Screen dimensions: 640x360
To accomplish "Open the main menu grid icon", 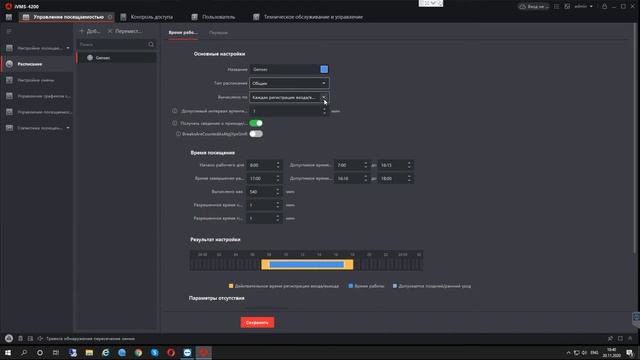I will pyautogui.click(x=9, y=17).
